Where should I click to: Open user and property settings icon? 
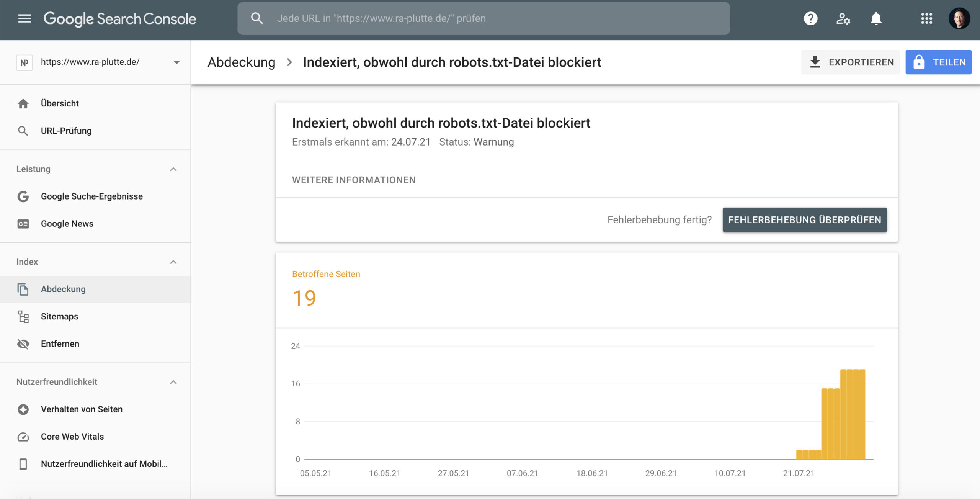843,18
